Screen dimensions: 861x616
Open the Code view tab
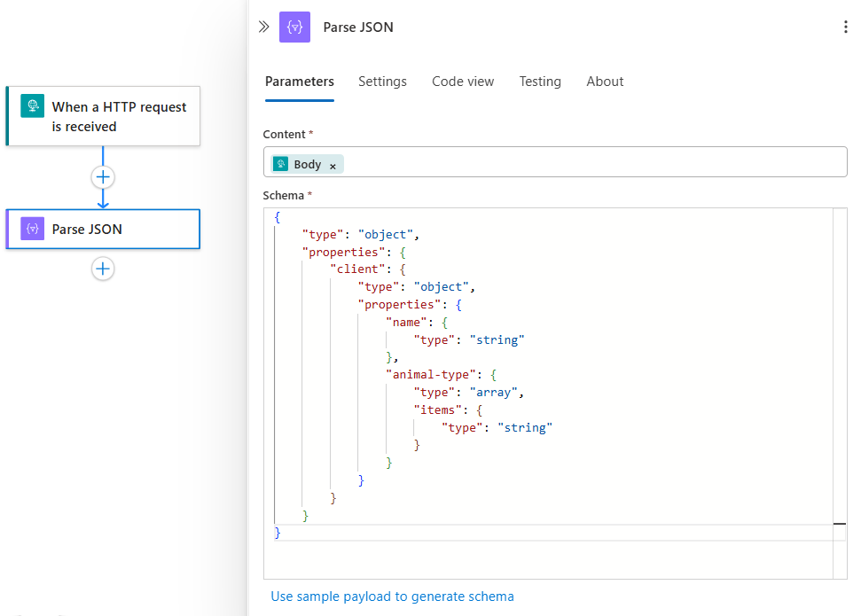463,81
